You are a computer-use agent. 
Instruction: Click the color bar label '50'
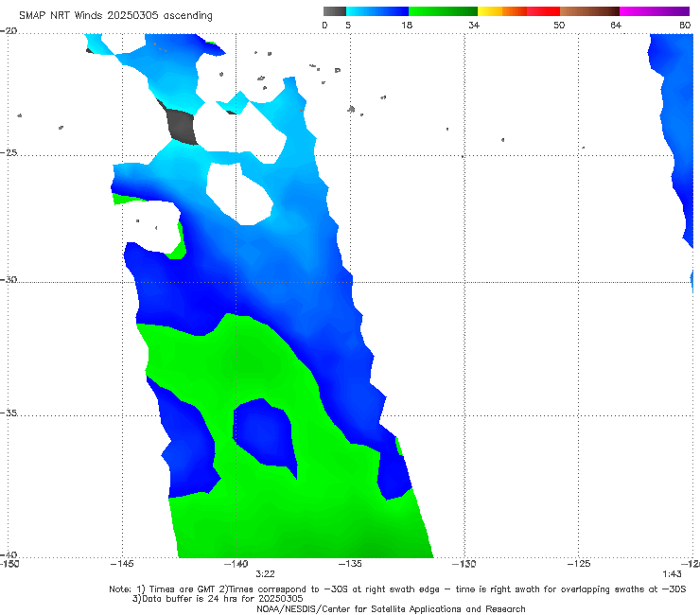(559, 25)
